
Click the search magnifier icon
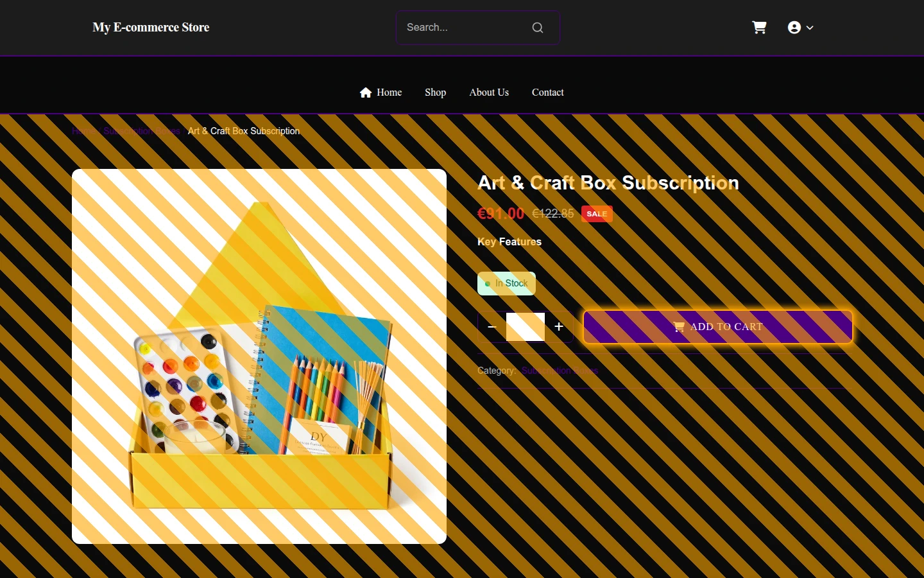click(538, 28)
